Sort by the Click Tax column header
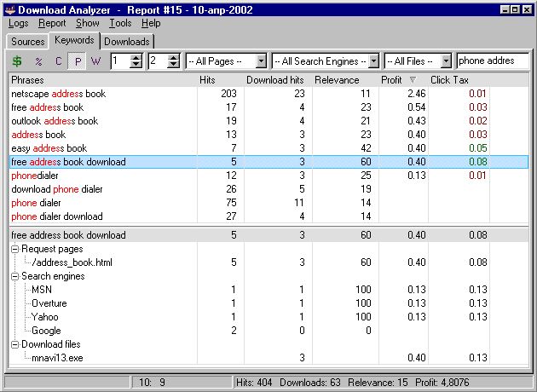 pos(459,80)
